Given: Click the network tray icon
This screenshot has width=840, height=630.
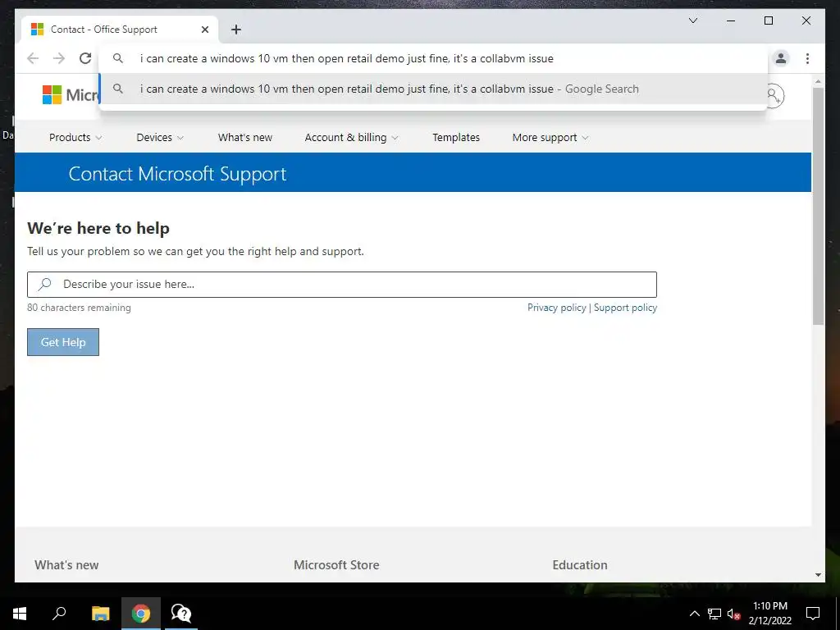Looking at the screenshot, I should [714, 614].
